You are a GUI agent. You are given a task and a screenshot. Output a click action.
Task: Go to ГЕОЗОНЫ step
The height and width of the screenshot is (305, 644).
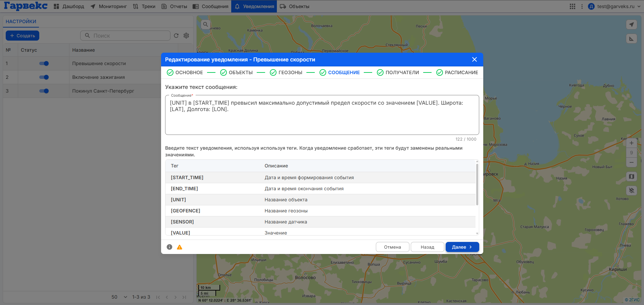click(286, 72)
